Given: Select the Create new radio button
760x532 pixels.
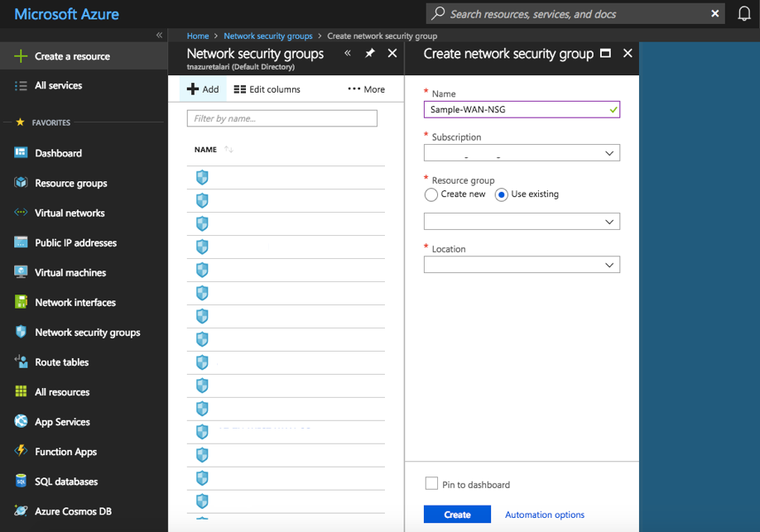Looking at the screenshot, I should (431, 194).
